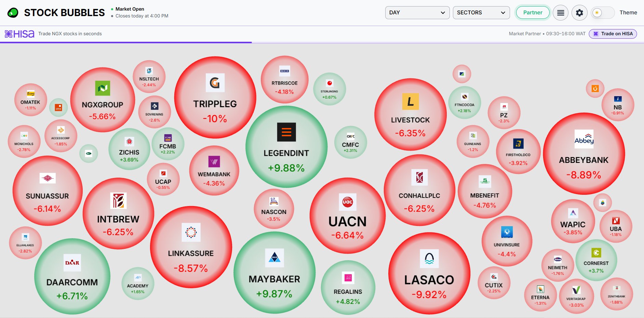Click the Stock Bubbles green logo icon

point(13,13)
